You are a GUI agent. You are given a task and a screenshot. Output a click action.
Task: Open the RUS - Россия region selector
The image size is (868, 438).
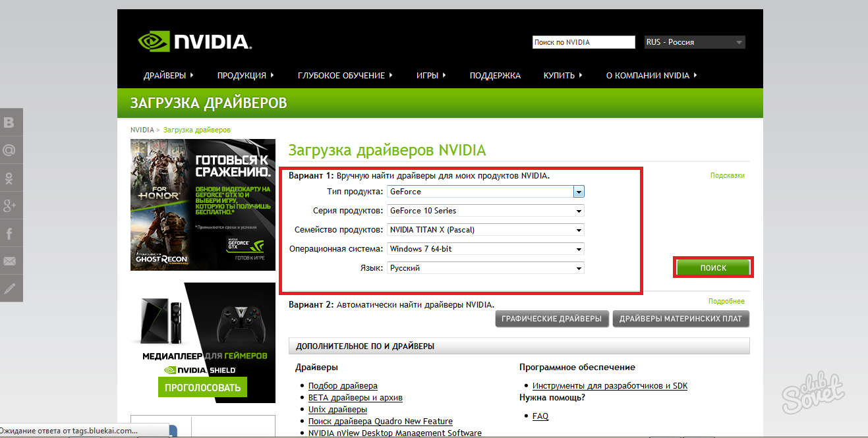click(x=695, y=42)
